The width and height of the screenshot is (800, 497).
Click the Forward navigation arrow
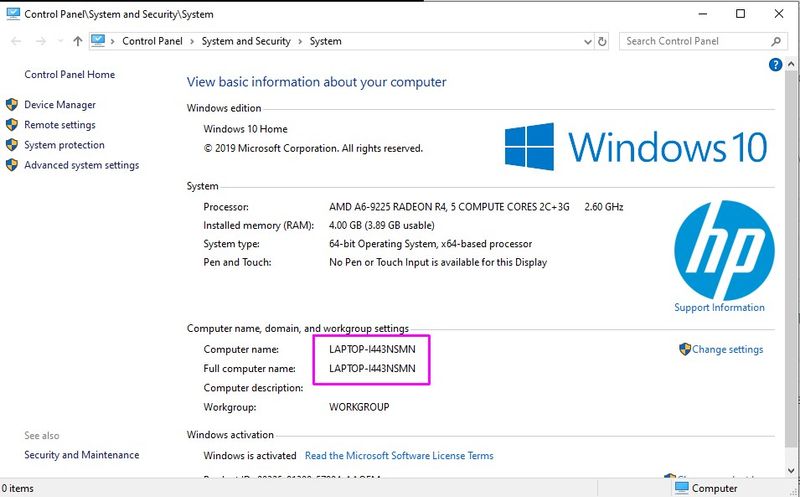(x=41, y=41)
